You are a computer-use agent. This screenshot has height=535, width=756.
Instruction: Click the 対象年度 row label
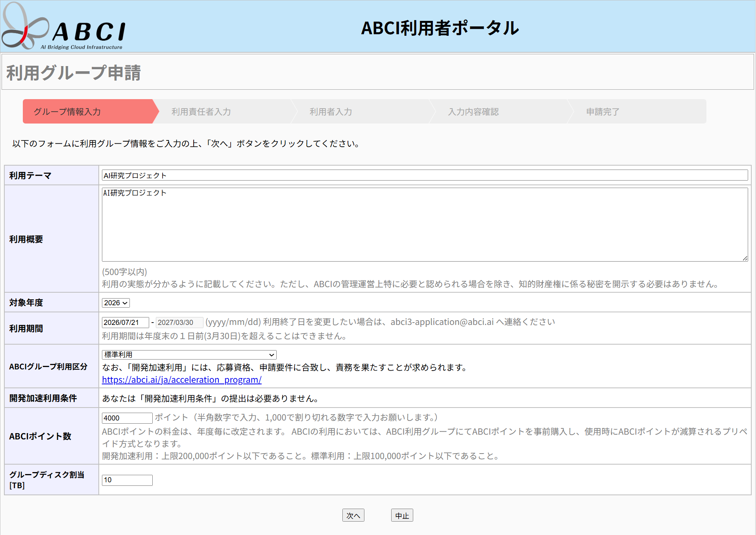click(26, 303)
